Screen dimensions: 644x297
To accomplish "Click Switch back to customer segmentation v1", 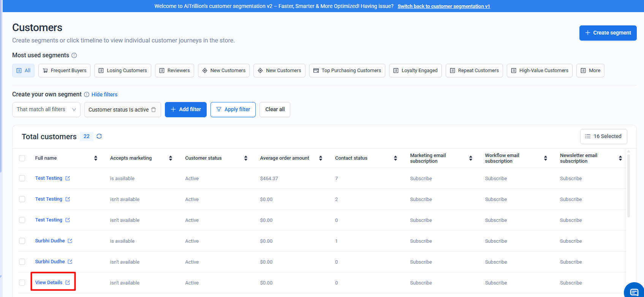I will click(443, 6).
